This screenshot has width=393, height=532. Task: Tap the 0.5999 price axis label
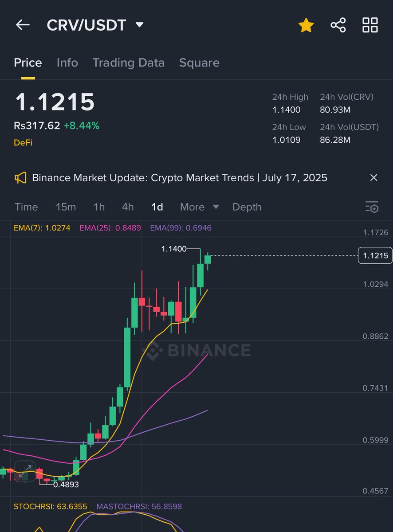(x=375, y=440)
